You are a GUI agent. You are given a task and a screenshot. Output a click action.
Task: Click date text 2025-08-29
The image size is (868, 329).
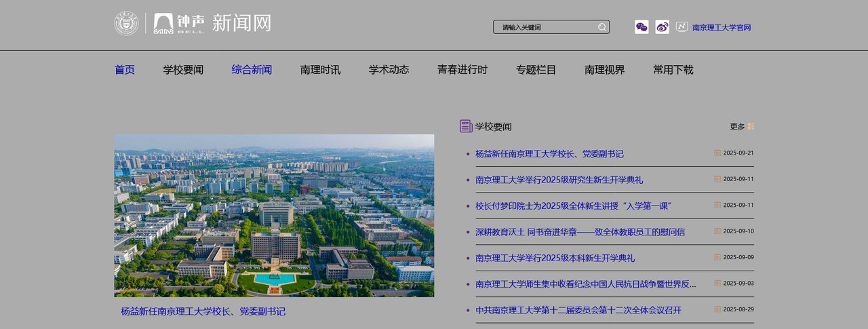click(x=738, y=309)
